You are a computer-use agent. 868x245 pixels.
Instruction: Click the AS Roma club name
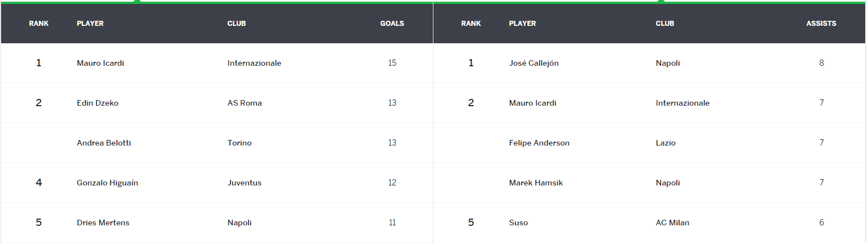[245, 103]
